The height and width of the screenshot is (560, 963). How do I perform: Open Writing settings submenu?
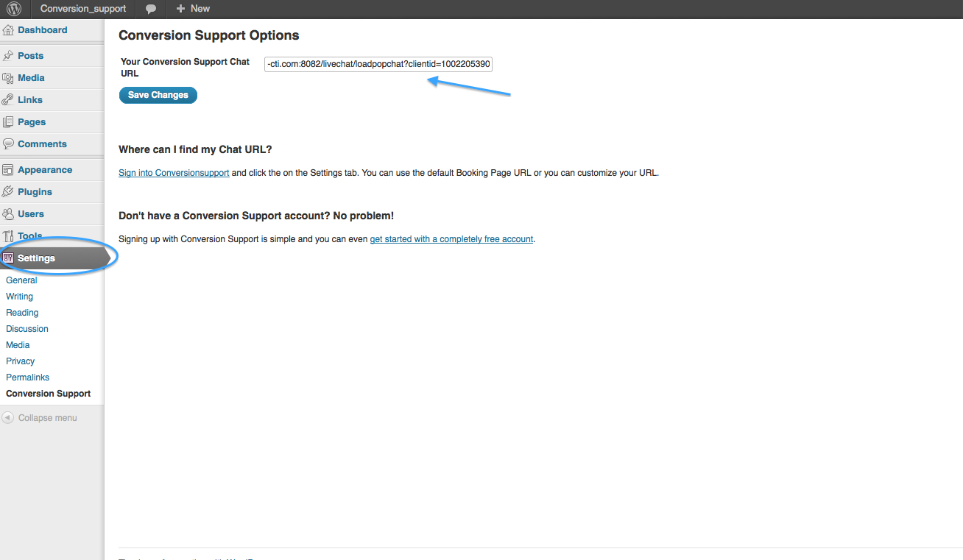pos(19,297)
